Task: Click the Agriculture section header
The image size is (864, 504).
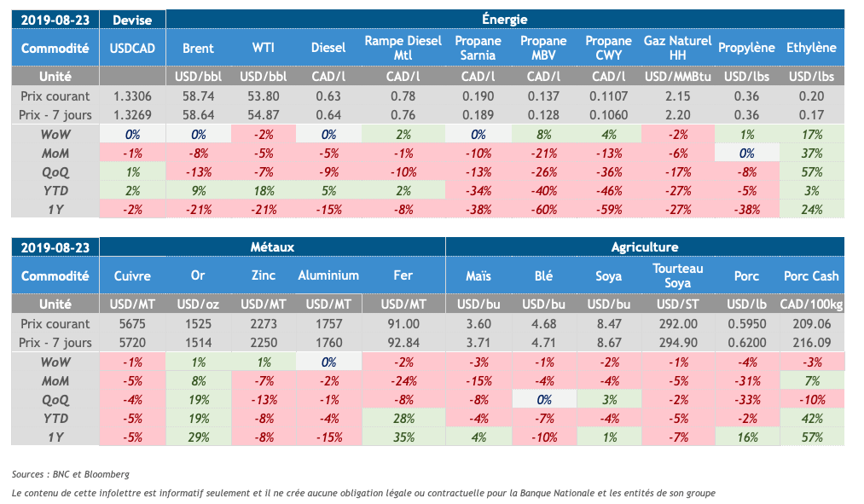Action: pos(644,247)
